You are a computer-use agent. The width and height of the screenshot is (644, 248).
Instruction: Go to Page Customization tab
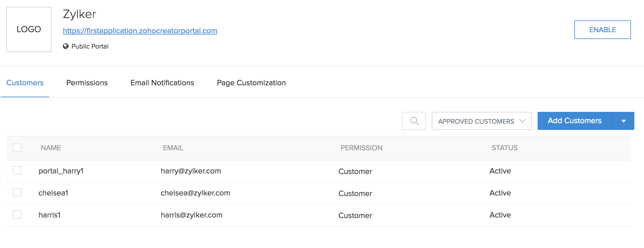tap(251, 83)
